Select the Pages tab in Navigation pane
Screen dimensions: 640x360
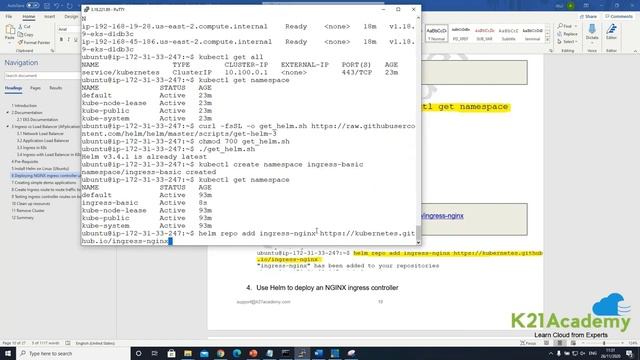pos(35,88)
